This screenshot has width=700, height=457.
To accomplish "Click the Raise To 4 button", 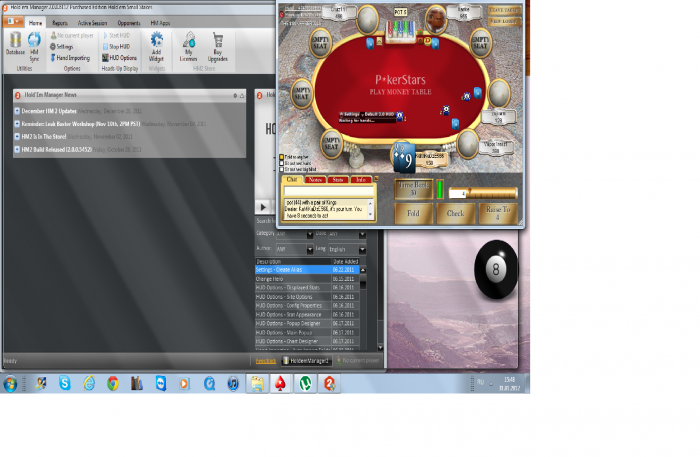I will pos(498,213).
